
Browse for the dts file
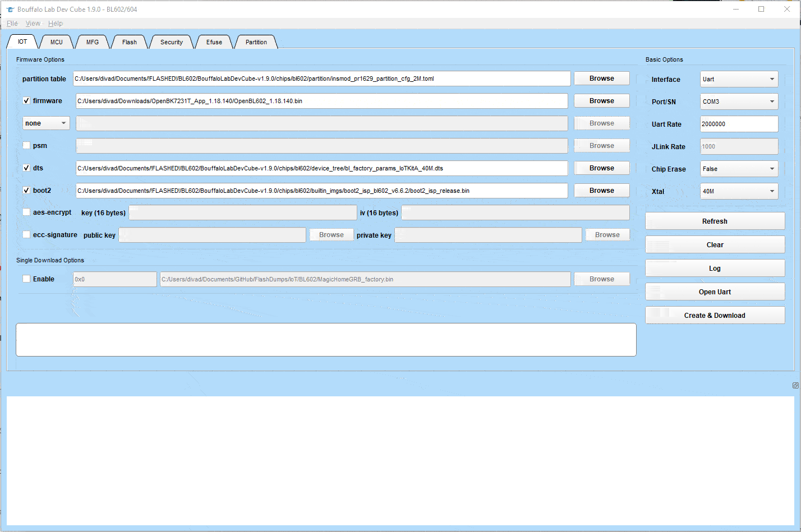click(x=602, y=168)
